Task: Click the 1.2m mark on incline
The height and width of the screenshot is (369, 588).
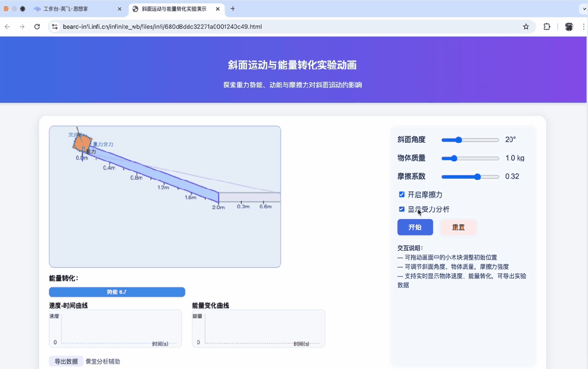Action: pyautogui.click(x=163, y=187)
